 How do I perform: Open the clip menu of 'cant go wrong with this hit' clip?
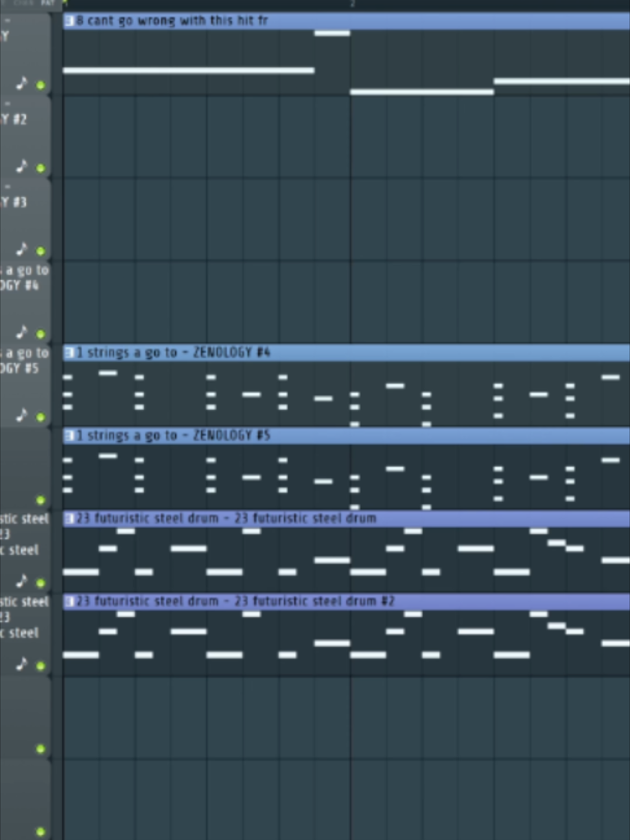pos(69,21)
